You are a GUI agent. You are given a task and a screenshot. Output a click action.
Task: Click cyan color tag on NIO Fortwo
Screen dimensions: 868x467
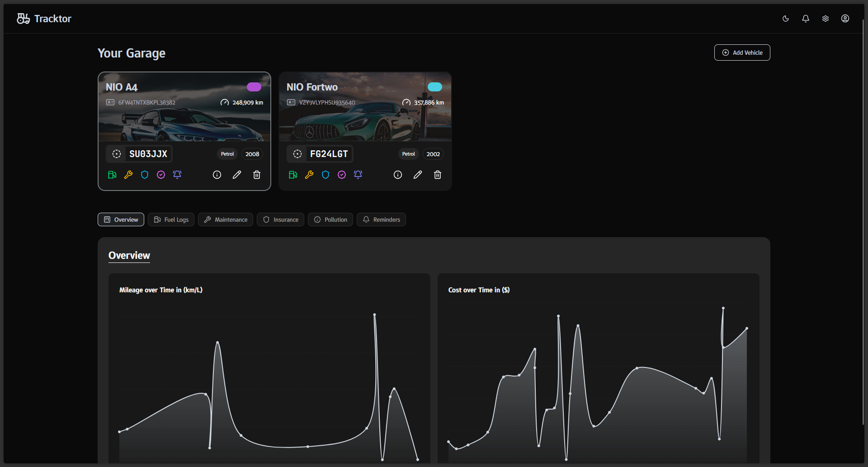pyautogui.click(x=435, y=87)
